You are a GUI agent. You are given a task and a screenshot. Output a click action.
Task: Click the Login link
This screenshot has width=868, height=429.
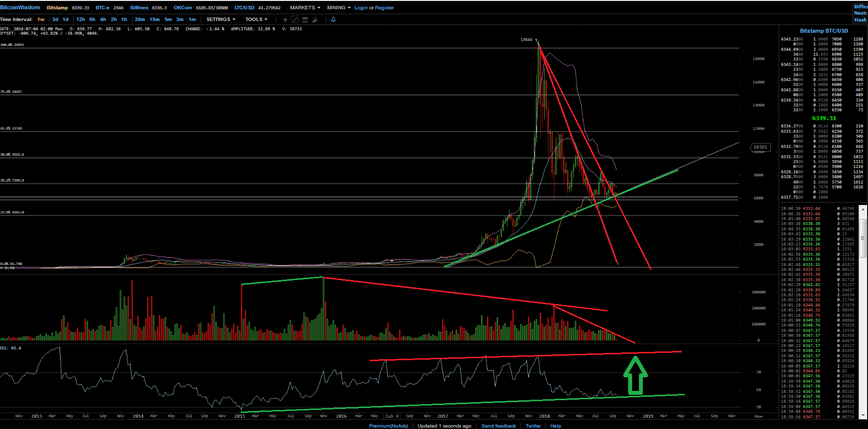[361, 8]
